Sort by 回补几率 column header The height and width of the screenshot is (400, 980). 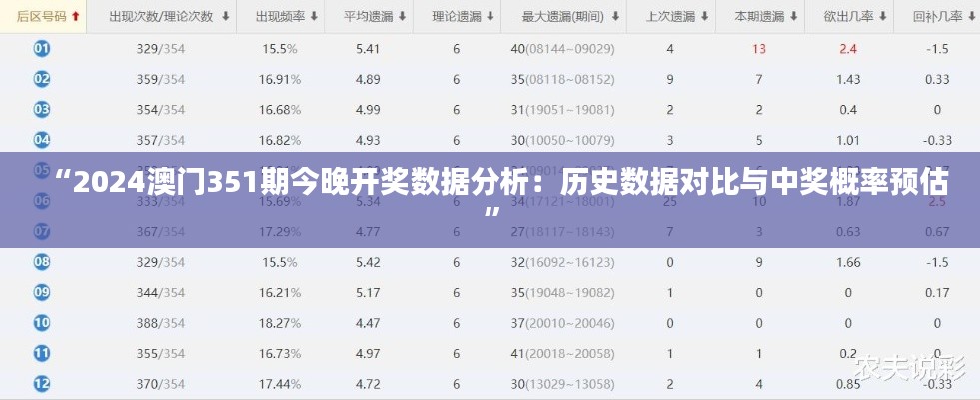point(937,17)
